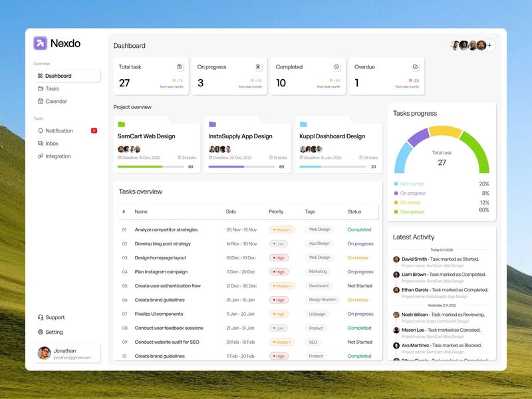The height and width of the screenshot is (399, 532).
Task: Open the Setting gear icon
Action: [x=42, y=332]
